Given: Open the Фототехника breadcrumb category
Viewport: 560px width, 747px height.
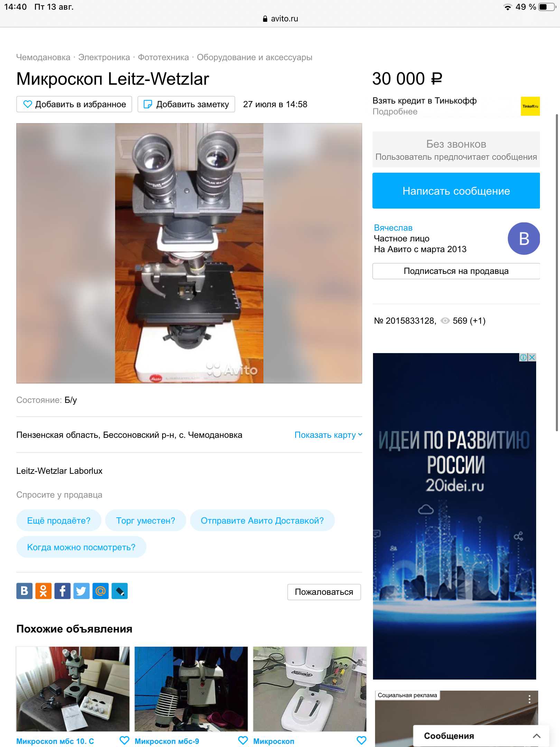Looking at the screenshot, I should click(x=164, y=57).
